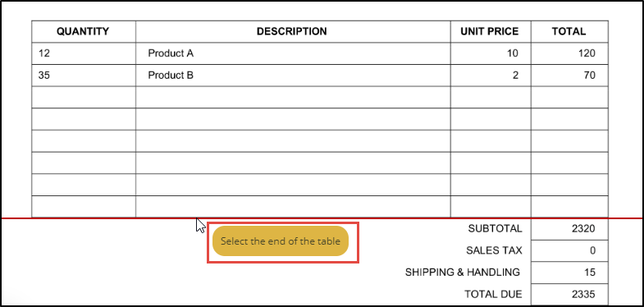Click the total cell showing 120
The width and height of the screenshot is (644, 307).
[569, 53]
